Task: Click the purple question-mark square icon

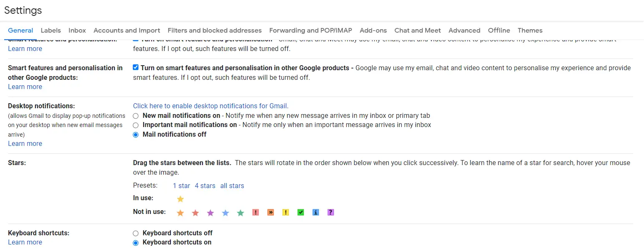Action: tap(330, 212)
